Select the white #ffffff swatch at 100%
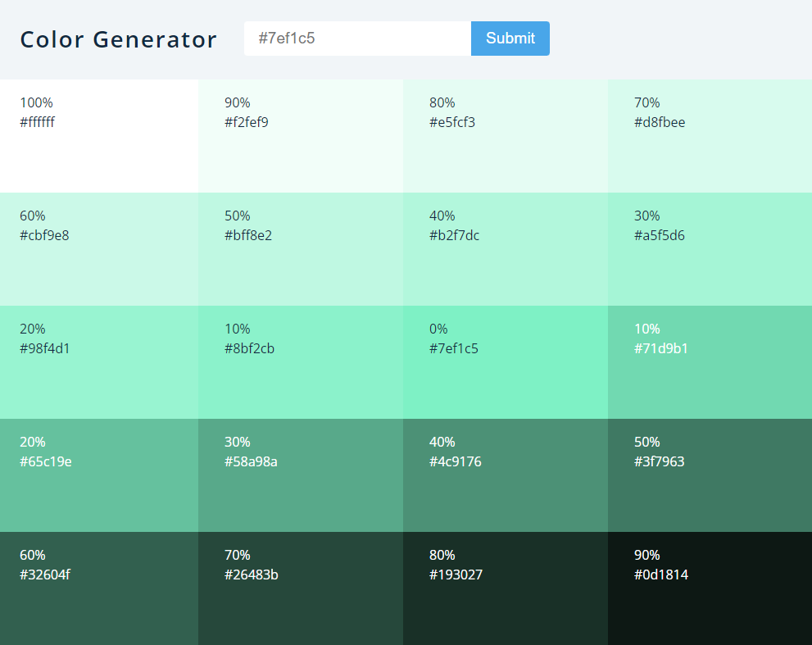 pyautogui.click(x=98, y=135)
